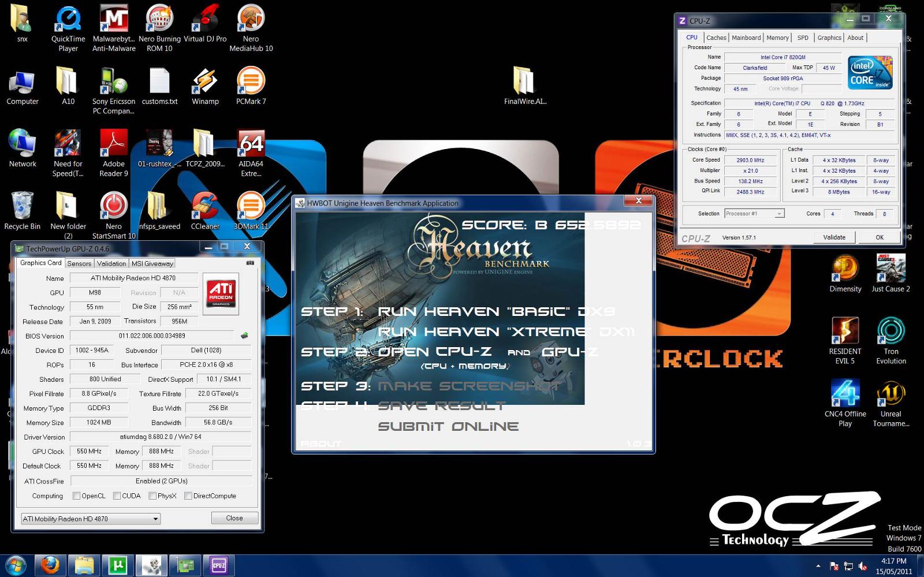Viewport: 924px width, 577px height.
Task: Open Adobe Reader 9 icon
Action: click(x=114, y=152)
